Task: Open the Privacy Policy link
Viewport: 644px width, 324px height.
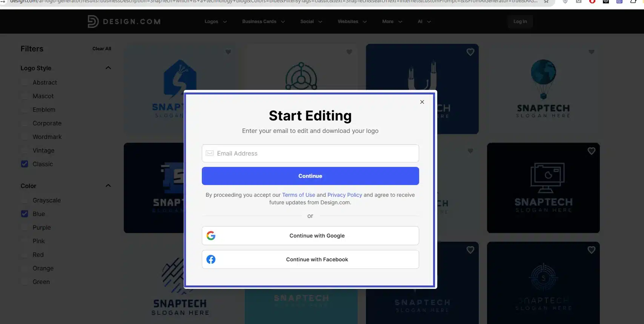Action: tap(345, 195)
